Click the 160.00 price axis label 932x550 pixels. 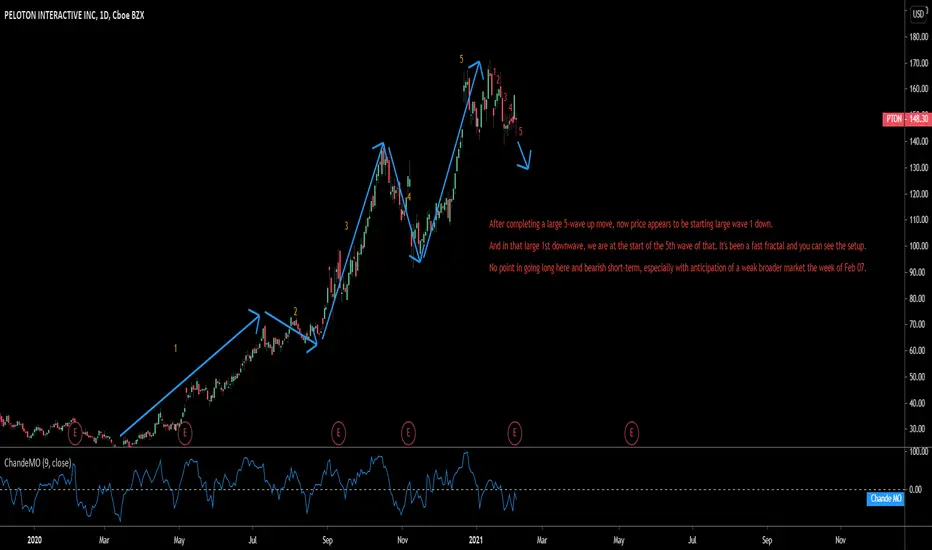click(918, 89)
